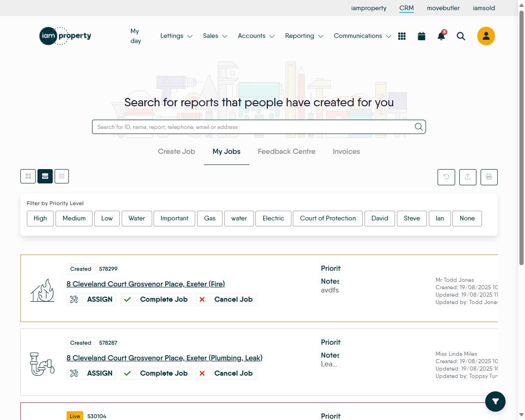Open the apps grid icon
This screenshot has width=525, height=420.
pyautogui.click(x=402, y=36)
